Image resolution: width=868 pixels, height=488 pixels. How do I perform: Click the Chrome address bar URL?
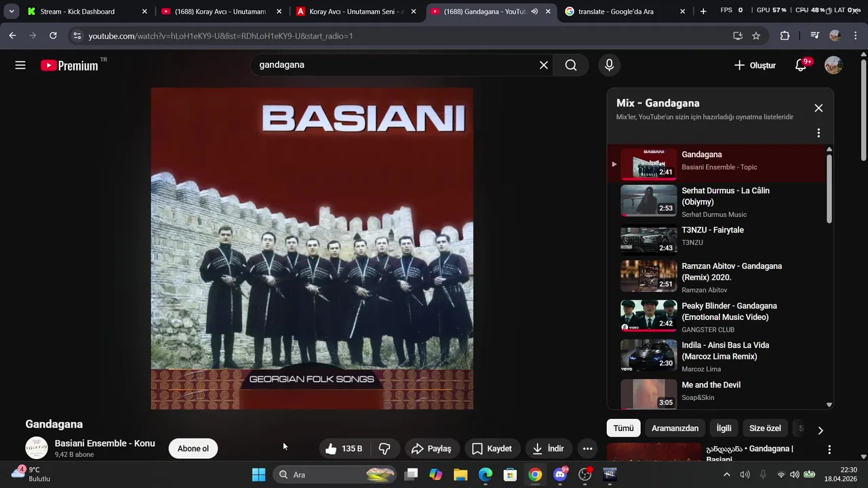coord(220,36)
